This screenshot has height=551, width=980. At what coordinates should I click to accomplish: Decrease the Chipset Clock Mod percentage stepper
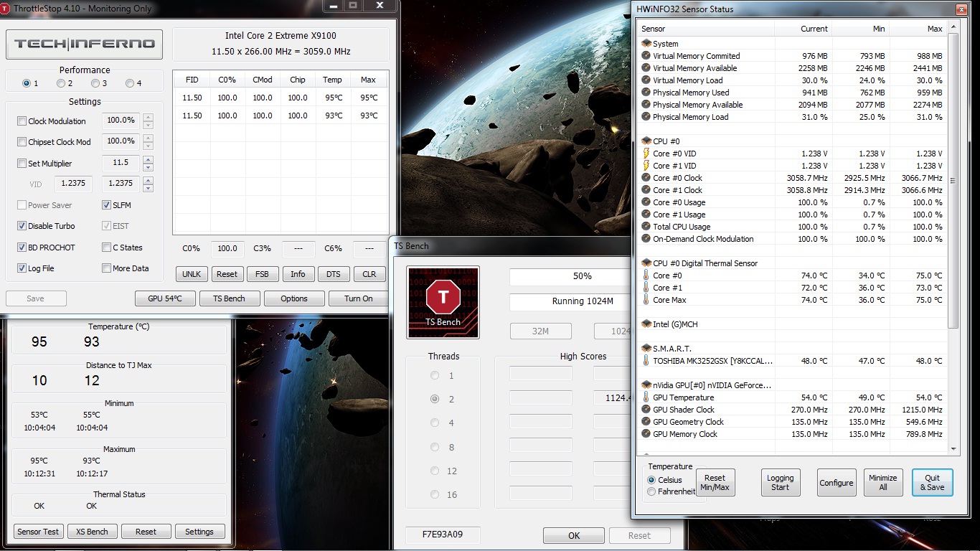click(x=148, y=146)
